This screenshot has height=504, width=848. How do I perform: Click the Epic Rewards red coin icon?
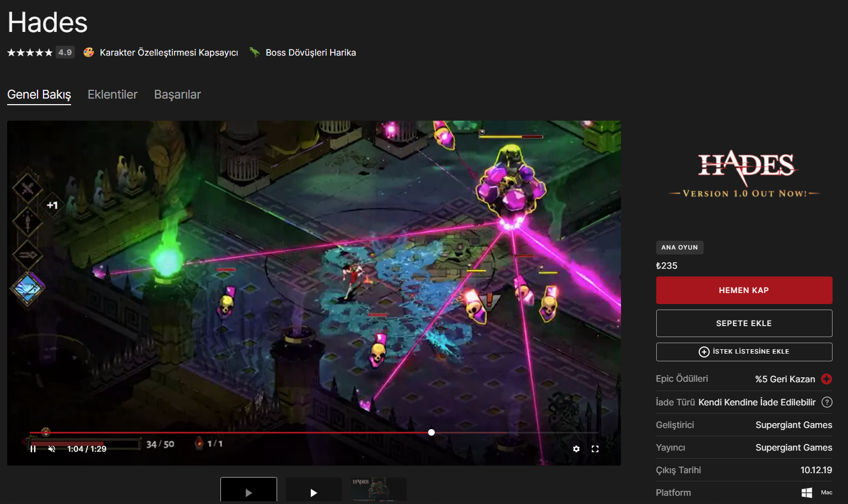827,379
